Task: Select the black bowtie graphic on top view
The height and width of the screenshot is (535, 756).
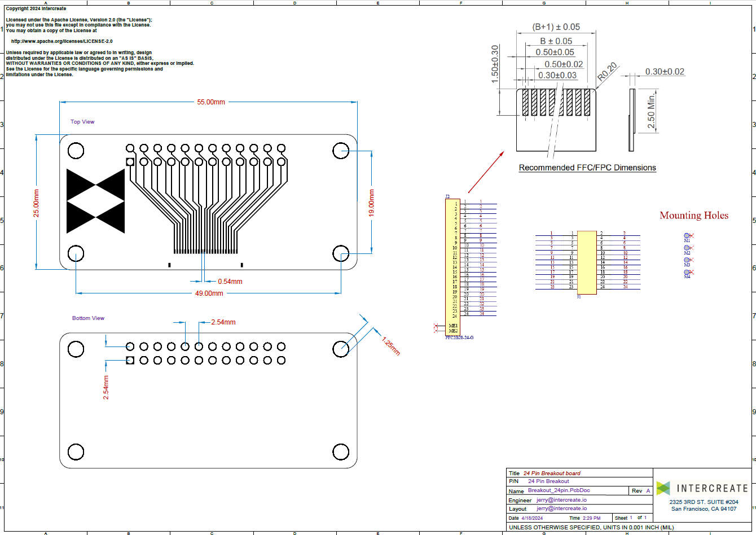Action: [95, 201]
